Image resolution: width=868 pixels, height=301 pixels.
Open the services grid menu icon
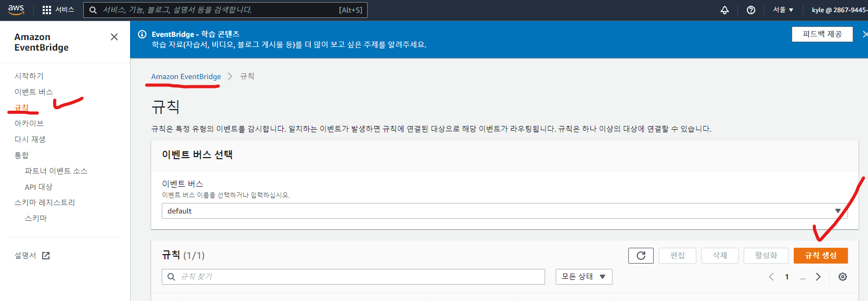tap(47, 10)
